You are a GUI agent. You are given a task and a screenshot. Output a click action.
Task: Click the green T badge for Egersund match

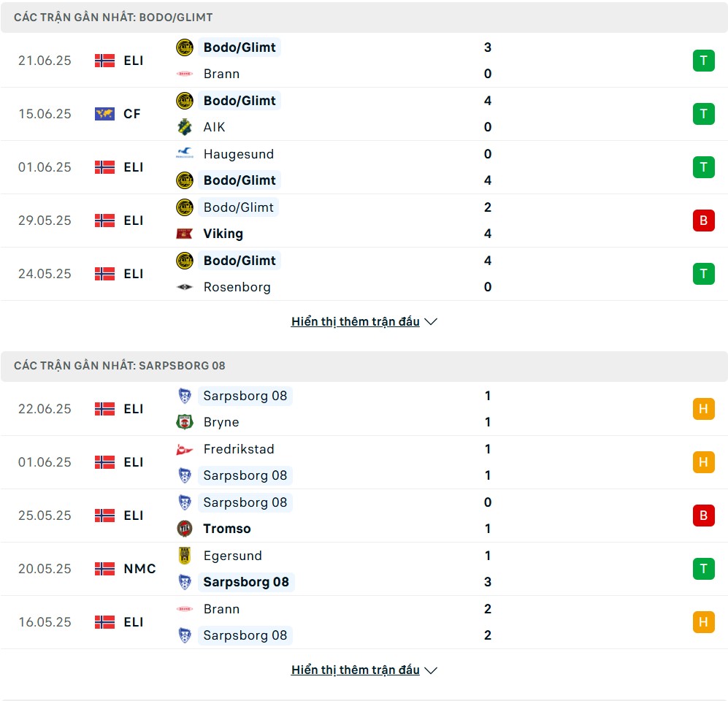[x=703, y=569]
